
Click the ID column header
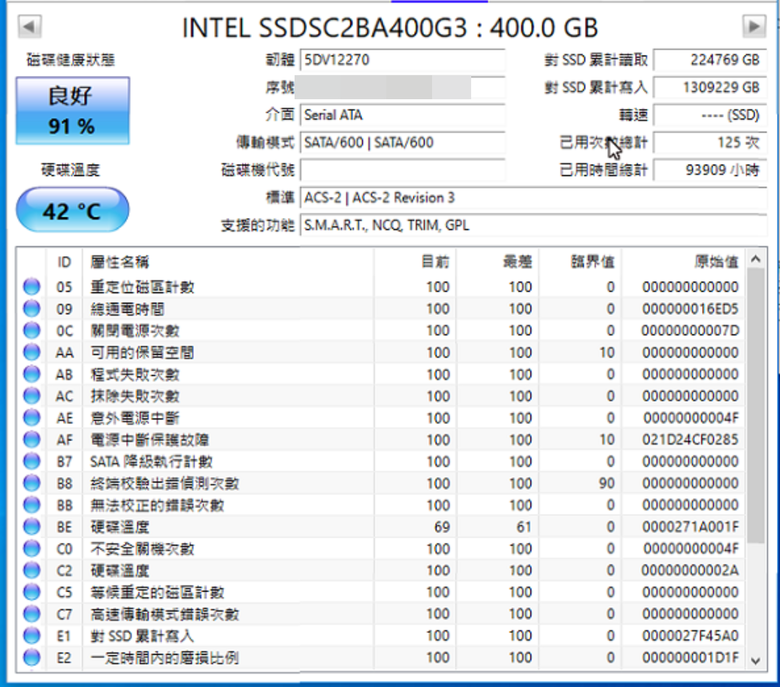(64, 262)
